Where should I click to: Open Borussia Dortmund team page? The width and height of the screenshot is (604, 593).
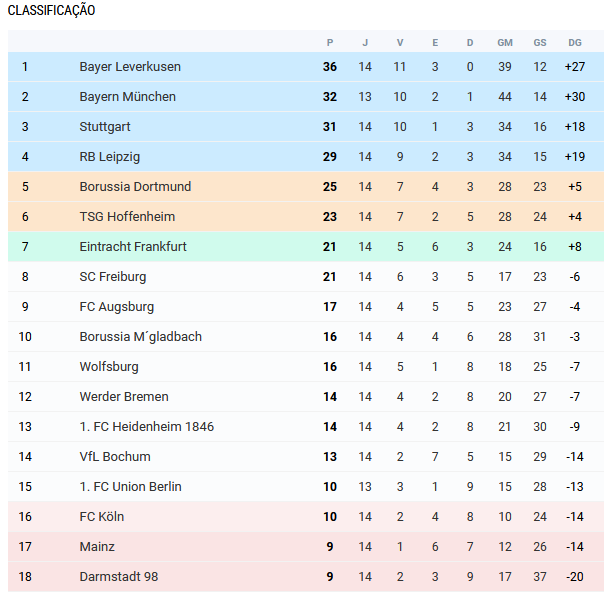coord(135,186)
